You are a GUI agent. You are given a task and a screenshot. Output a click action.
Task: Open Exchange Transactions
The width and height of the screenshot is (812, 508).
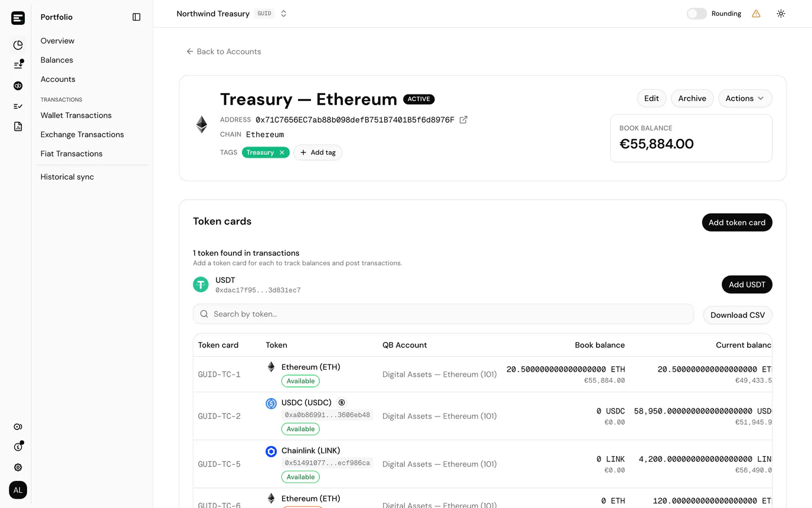coord(82,135)
